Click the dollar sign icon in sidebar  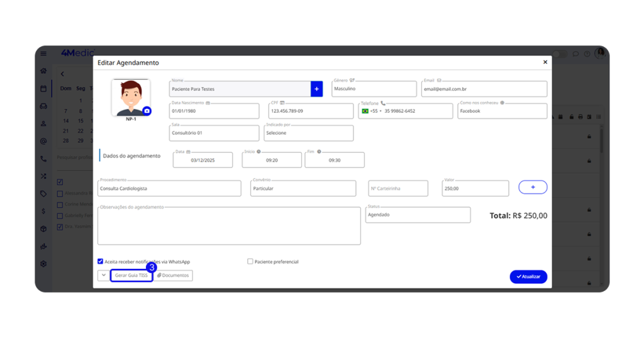click(43, 211)
